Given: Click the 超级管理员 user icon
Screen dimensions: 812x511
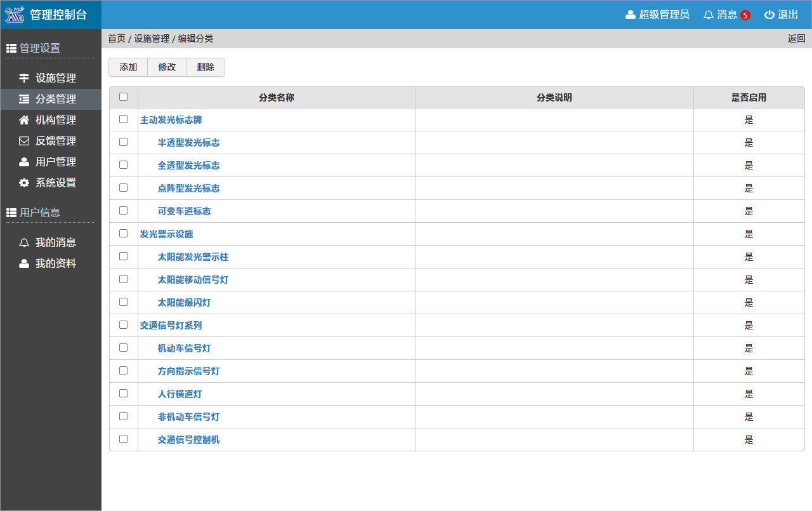Looking at the screenshot, I should (631, 15).
